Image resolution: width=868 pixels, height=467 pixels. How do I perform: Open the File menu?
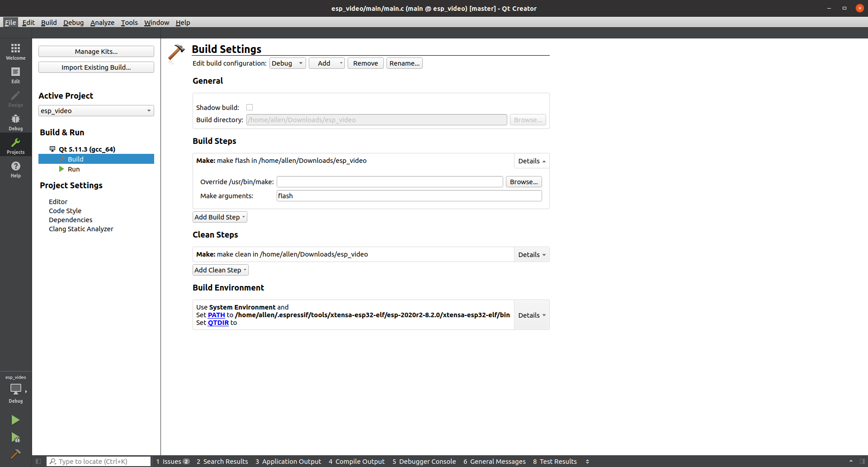point(10,22)
